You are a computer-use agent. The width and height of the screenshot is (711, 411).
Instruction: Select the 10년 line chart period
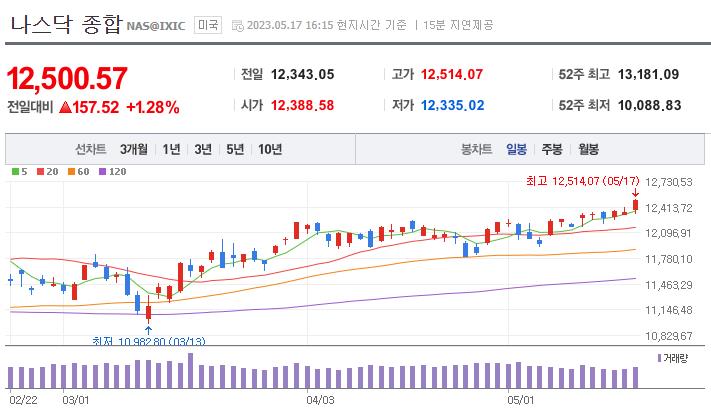[x=270, y=149]
